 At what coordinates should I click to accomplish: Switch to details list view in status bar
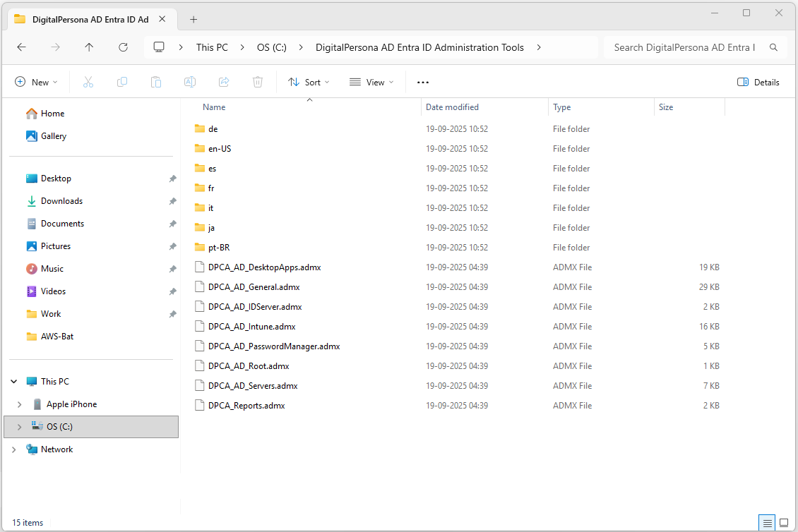tap(767, 523)
